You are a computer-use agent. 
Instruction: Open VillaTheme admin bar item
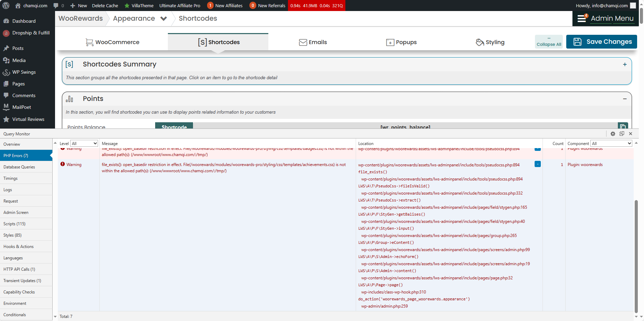click(139, 6)
